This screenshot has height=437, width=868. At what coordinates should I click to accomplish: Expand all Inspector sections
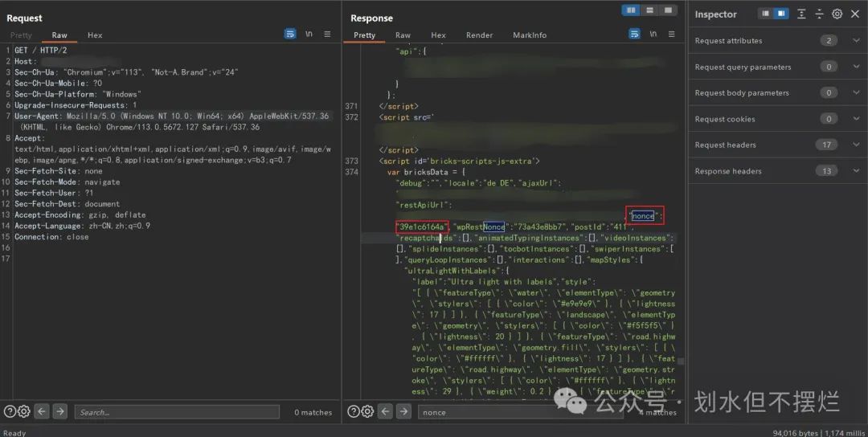801,14
